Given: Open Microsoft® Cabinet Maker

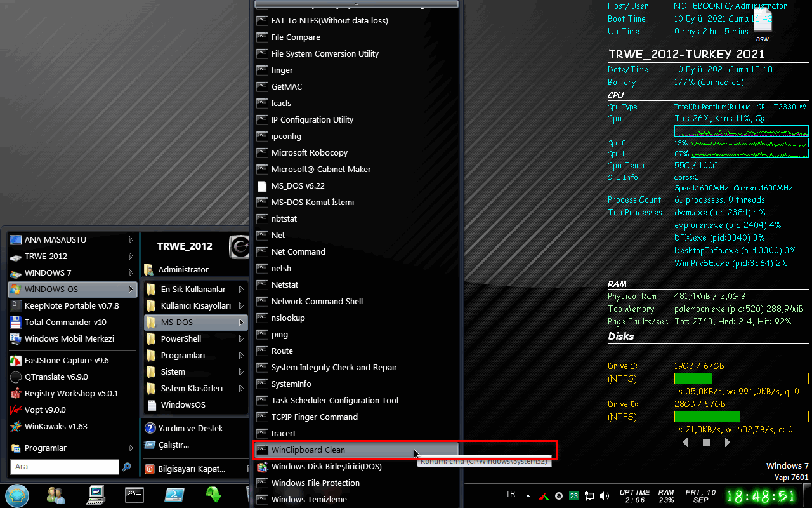Looking at the screenshot, I should (x=356, y=169).
